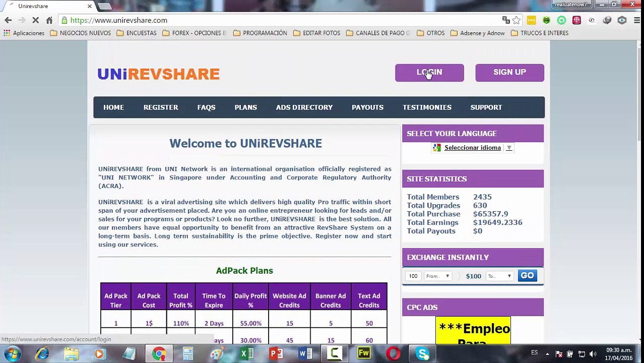Open the Adsense y Adnow bookmark folder
644x363 pixels.
[x=477, y=33]
